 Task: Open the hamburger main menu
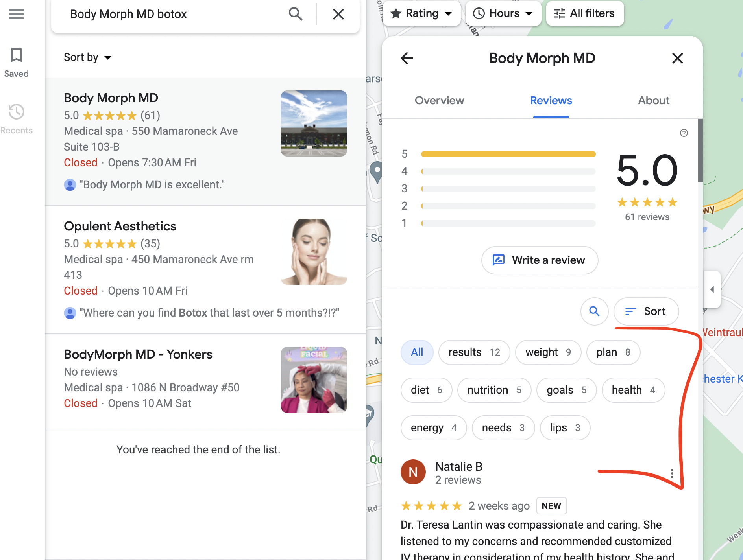pyautogui.click(x=17, y=14)
